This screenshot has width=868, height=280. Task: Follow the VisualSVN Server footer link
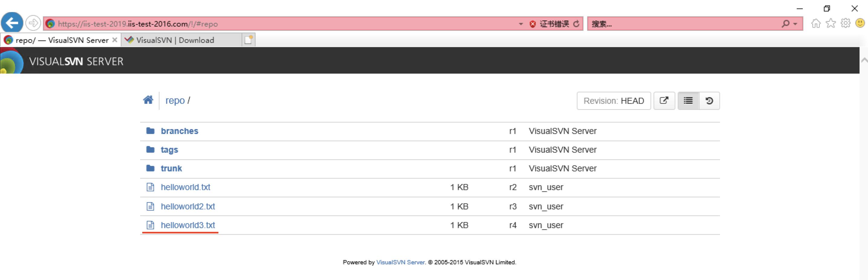coord(400,262)
